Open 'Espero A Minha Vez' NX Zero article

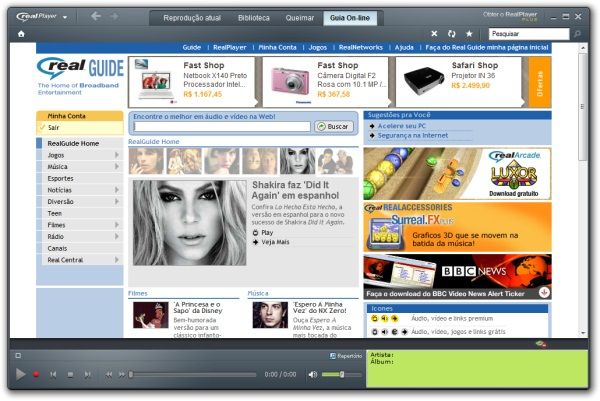(x=320, y=307)
